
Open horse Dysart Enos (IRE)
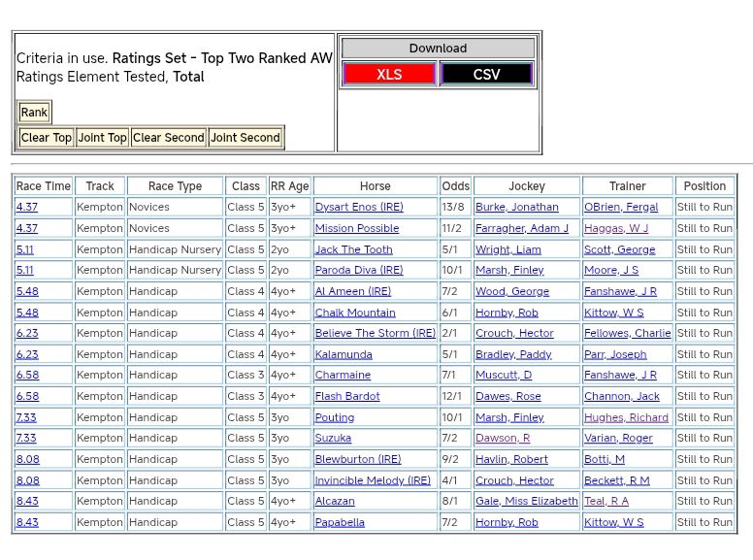[358, 208]
